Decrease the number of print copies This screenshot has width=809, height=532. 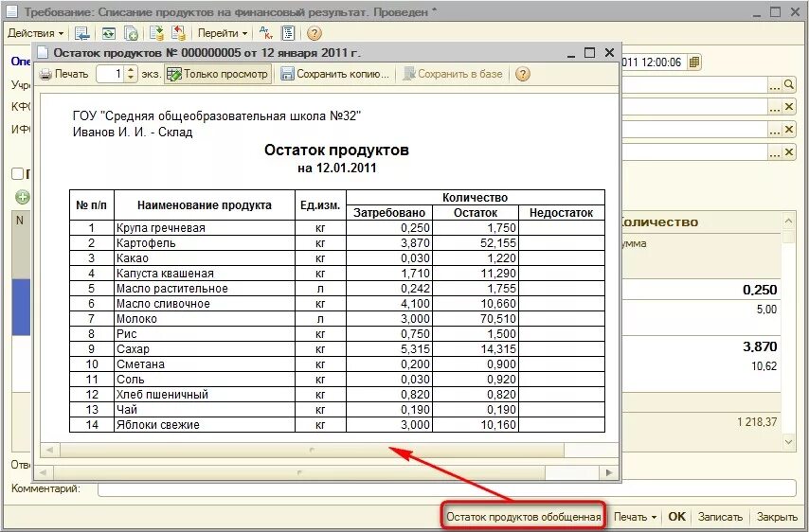tap(131, 78)
